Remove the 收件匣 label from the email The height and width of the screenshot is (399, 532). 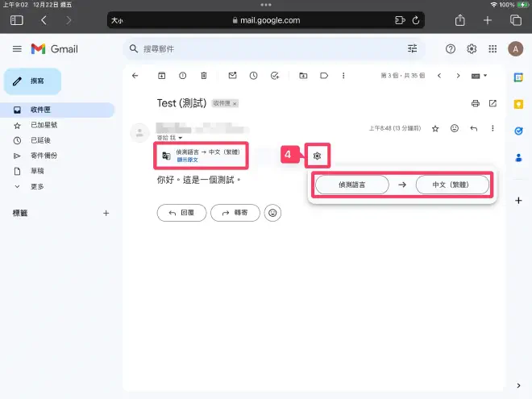coord(235,104)
